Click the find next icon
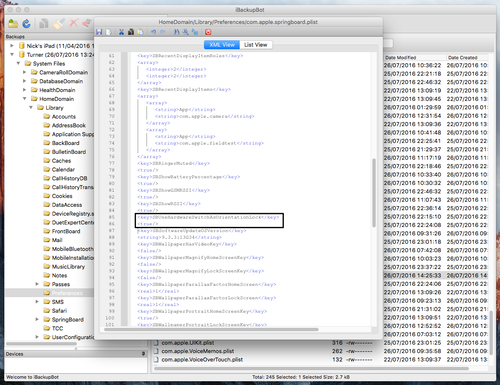The image size is (500, 385). click(186, 32)
